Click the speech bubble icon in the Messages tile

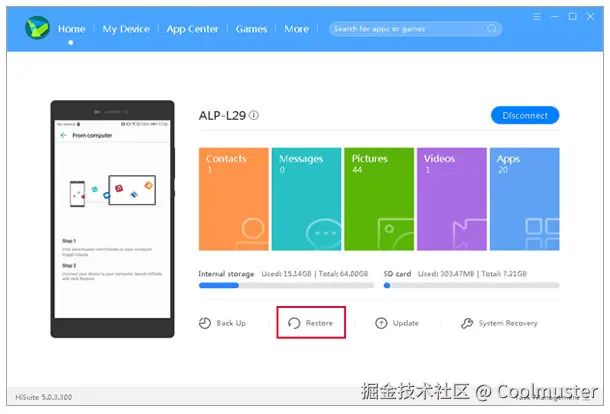pos(324,234)
